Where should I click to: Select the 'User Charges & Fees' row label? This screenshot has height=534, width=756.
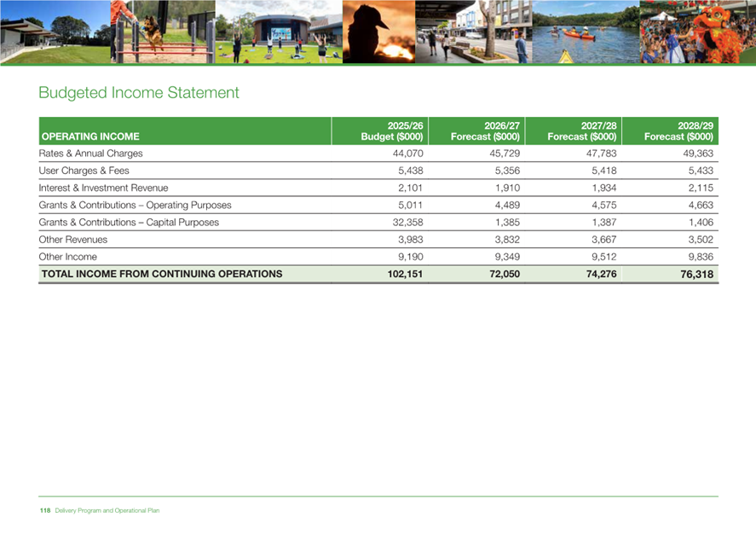coord(84,171)
